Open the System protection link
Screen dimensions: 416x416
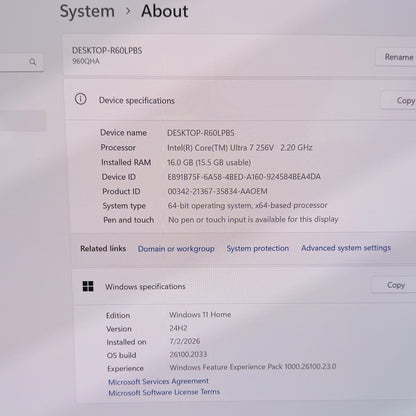[258, 248]
